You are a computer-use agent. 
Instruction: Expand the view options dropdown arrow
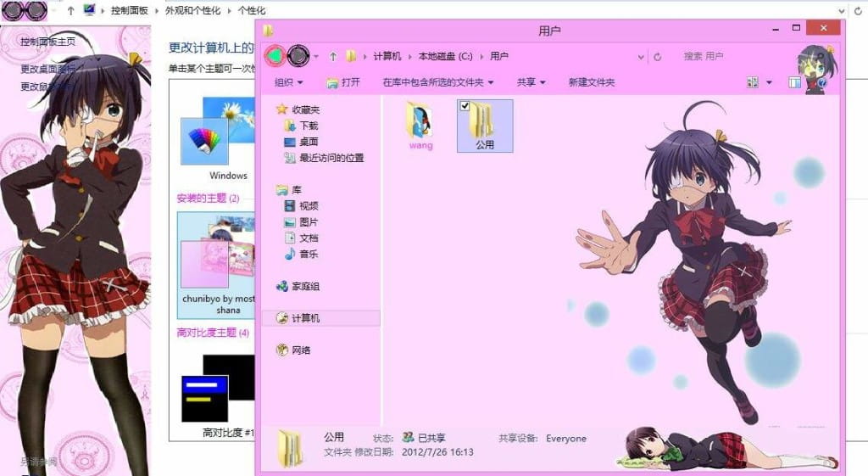pyautogui.click(x=769, y=82)
